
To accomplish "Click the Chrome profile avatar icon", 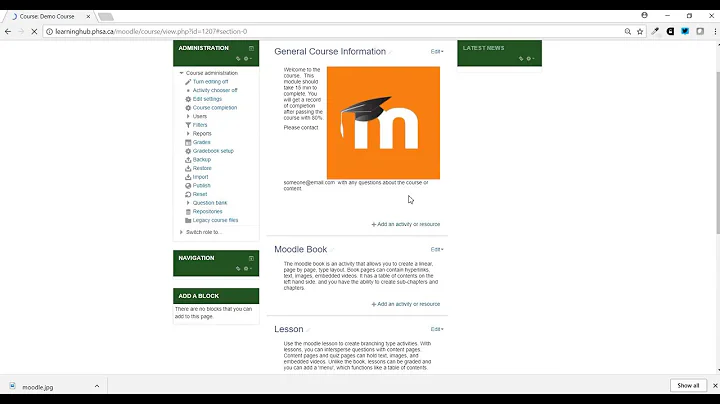I will tap(645, 16).
